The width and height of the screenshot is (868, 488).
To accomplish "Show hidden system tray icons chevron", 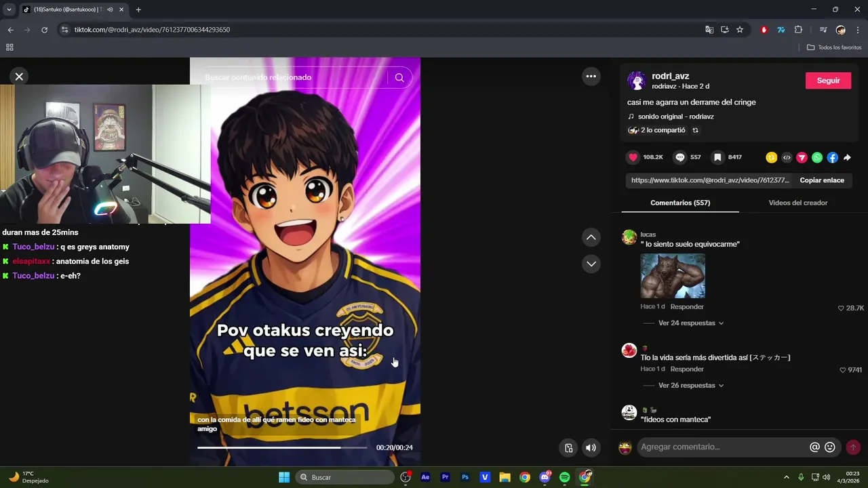I will tap(787, 477).
